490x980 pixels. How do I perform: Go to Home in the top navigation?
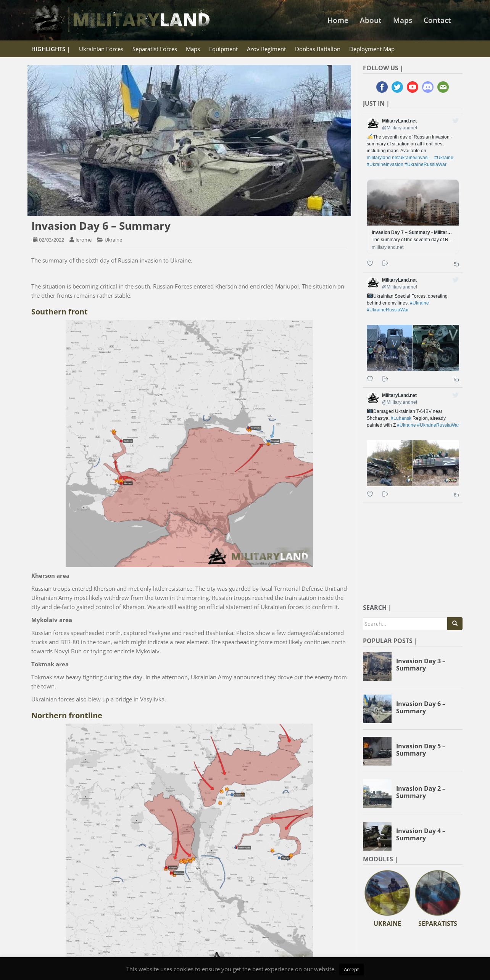click(x=338, y=20)
